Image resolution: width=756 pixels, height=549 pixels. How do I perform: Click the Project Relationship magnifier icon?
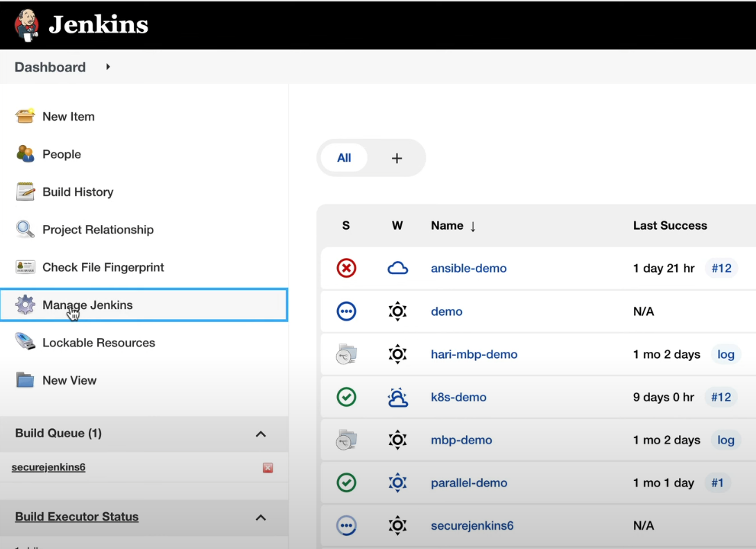pyautogui.click(x=25, y=229)
